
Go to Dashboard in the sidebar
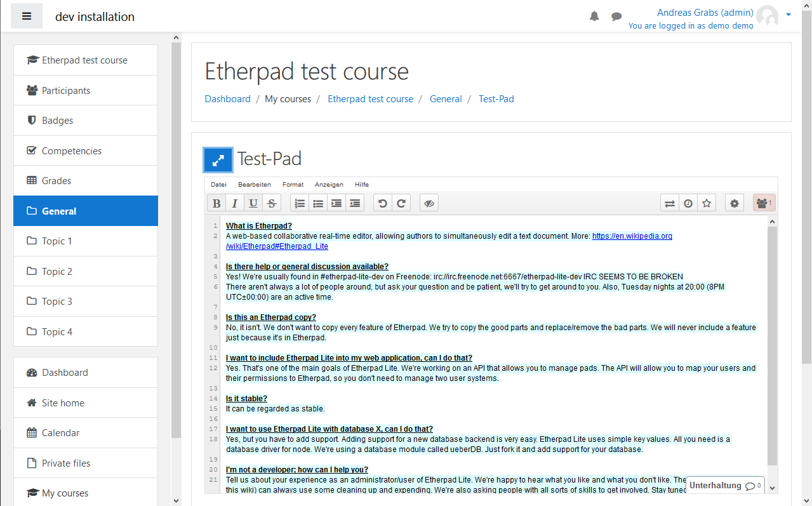[86, 373]
